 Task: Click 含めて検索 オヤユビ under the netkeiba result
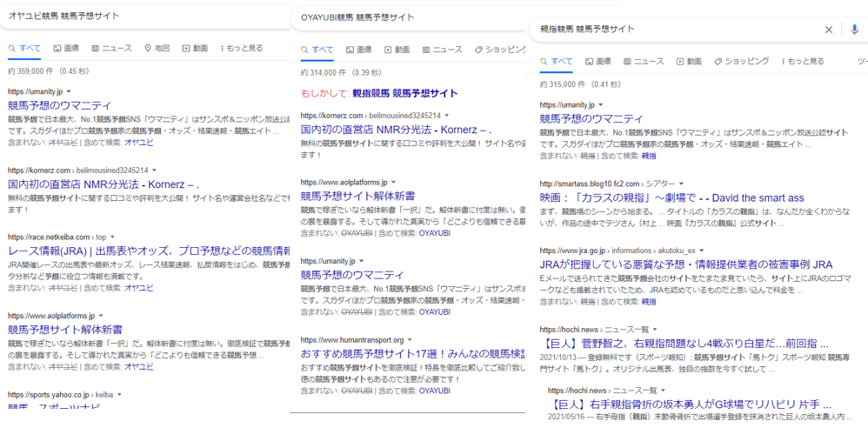pyautogui.click(x=138, y=288)
